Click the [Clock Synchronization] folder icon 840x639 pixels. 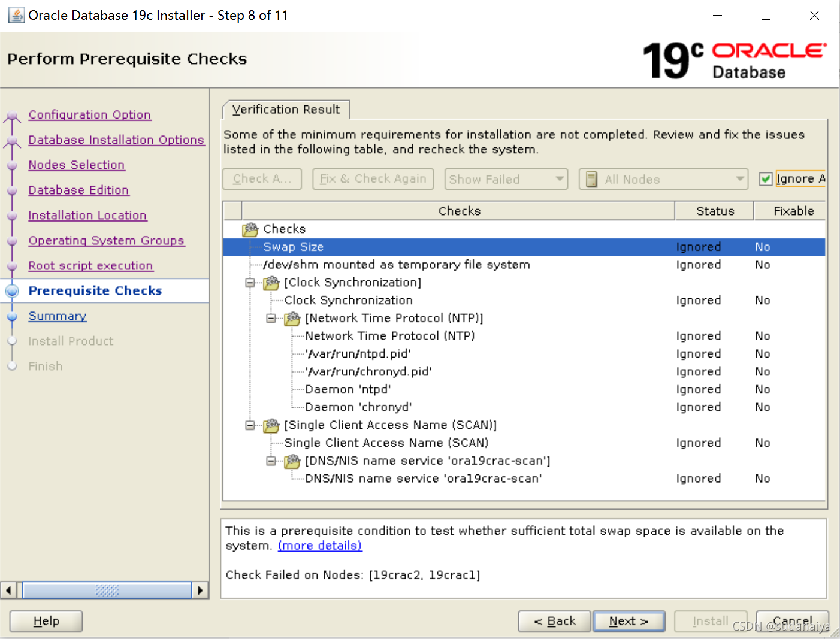(x=271, y=283)
